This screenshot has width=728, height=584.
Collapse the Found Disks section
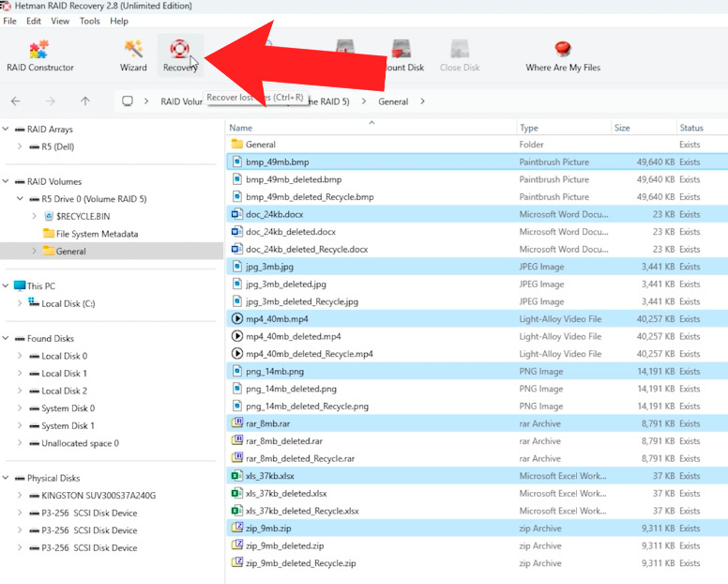pos(6,338)
